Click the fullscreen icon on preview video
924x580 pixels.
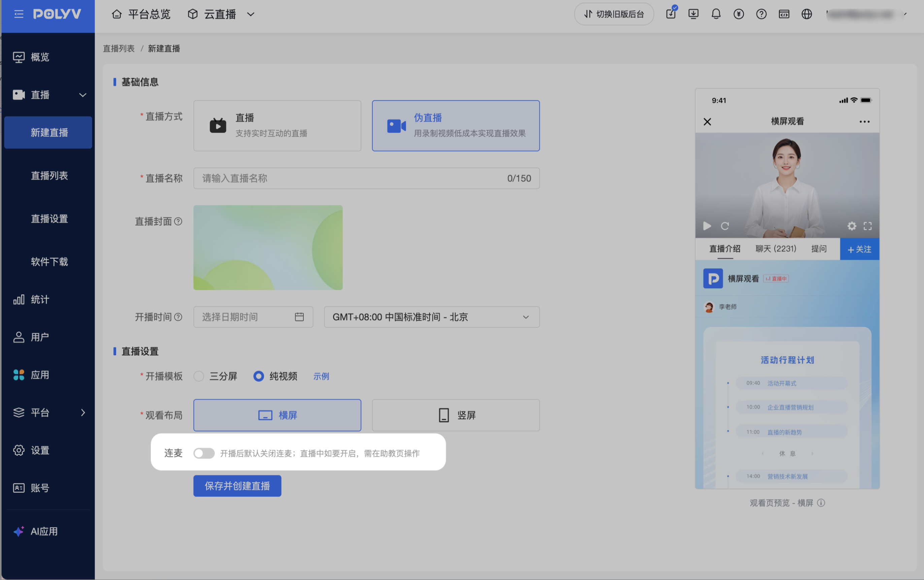tap(868, 226)
